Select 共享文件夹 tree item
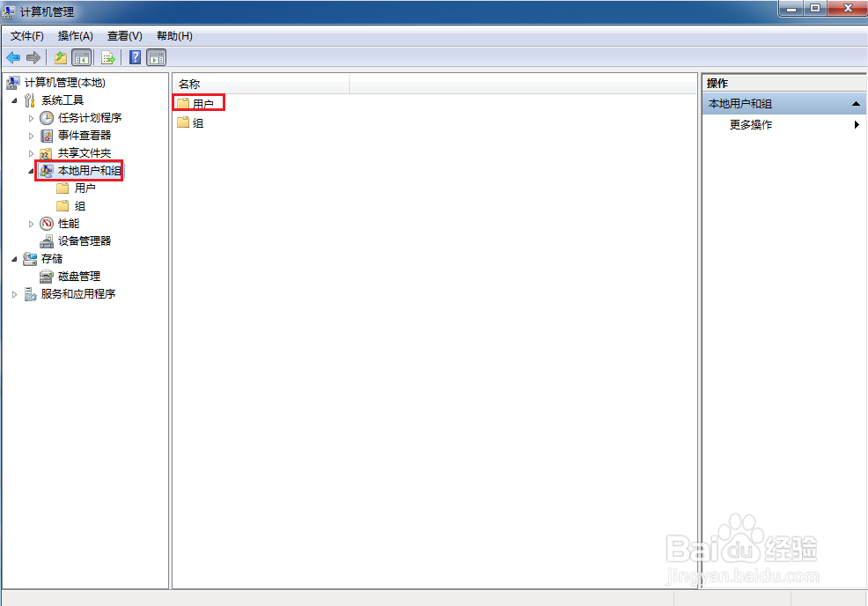 pos(85,153)
